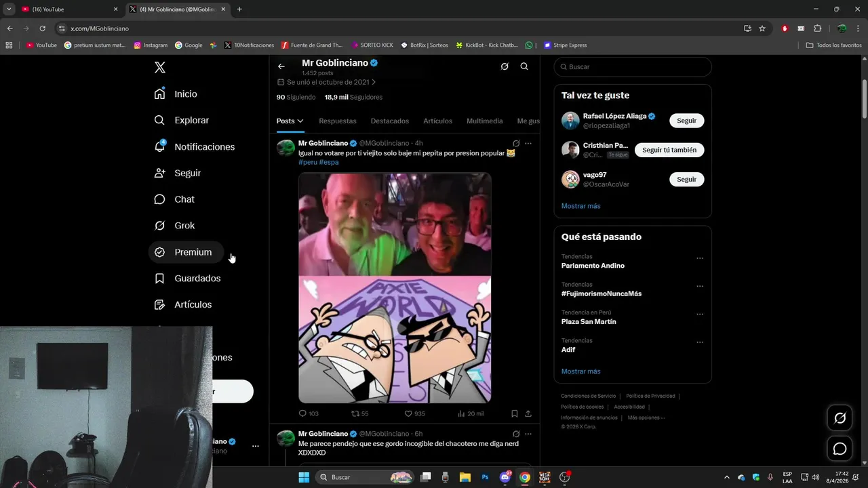Open the Explorar section

tap(182, 121)
